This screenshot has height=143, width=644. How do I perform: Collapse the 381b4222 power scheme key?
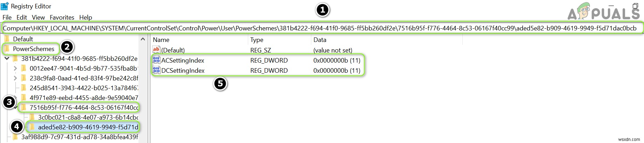7,59
